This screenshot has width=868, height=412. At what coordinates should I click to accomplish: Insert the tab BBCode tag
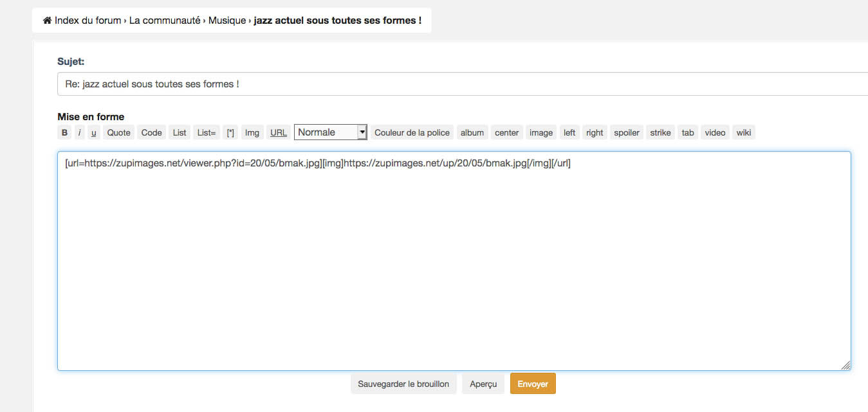(688, 132)
